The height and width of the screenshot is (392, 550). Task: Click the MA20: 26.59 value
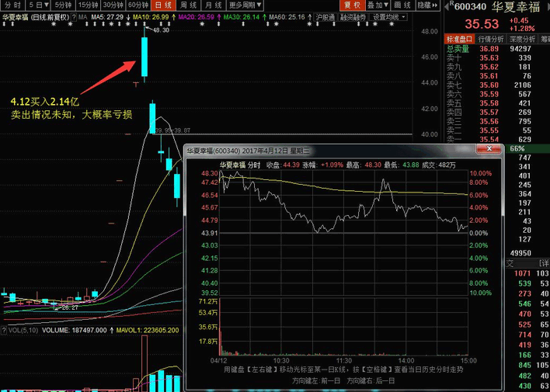coord(196,17)
